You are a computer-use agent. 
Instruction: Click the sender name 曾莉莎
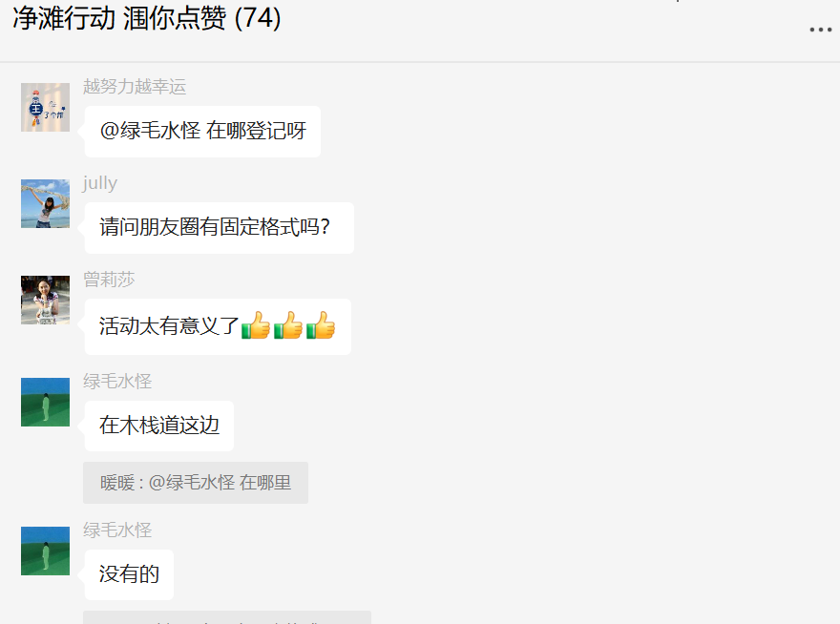click(x=109, y=280)
